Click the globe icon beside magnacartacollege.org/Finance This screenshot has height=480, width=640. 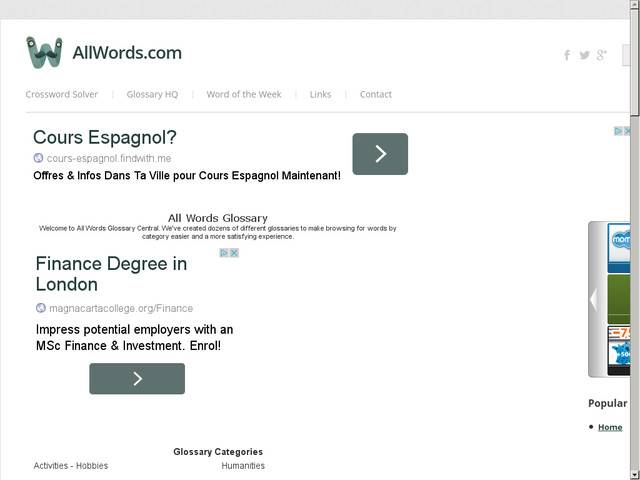(x=41, y=308)
